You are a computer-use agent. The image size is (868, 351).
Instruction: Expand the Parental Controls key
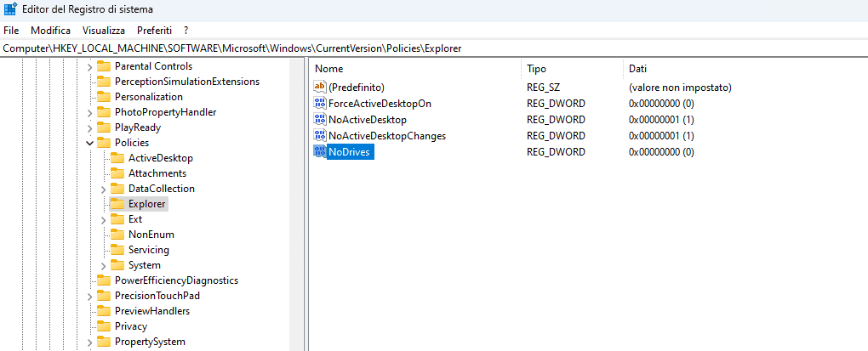90,66
